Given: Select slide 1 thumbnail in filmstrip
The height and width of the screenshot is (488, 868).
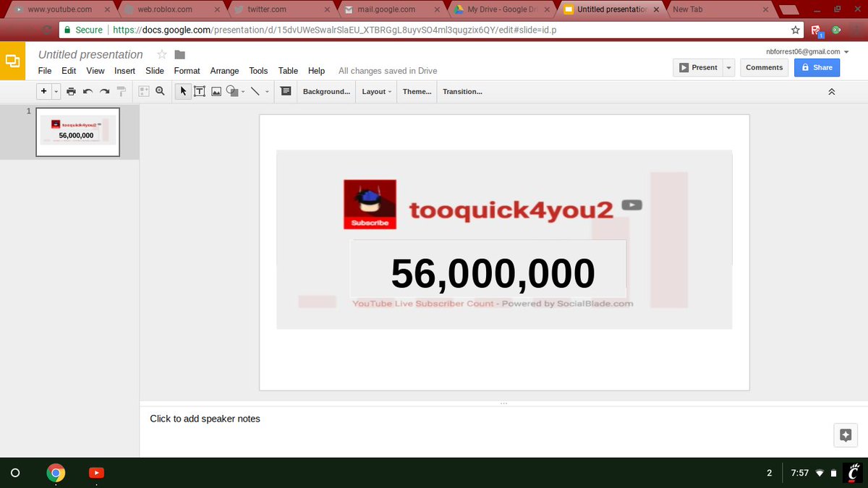Looking at the screenshot, I should point(78,132).
